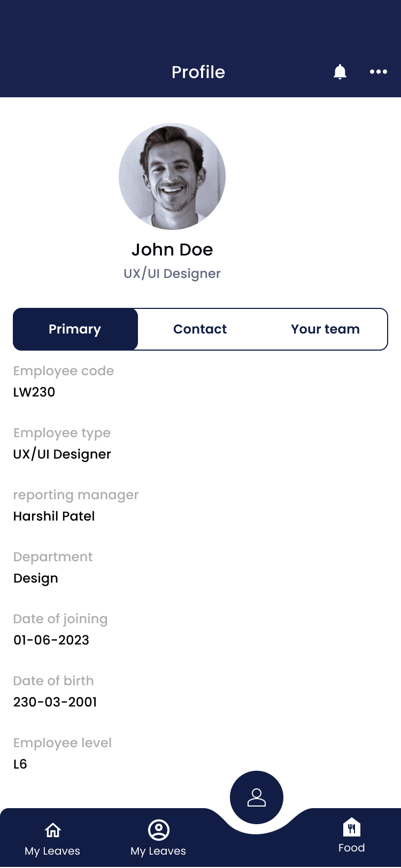Open notifications with the bell icon

tap(340, 72)
